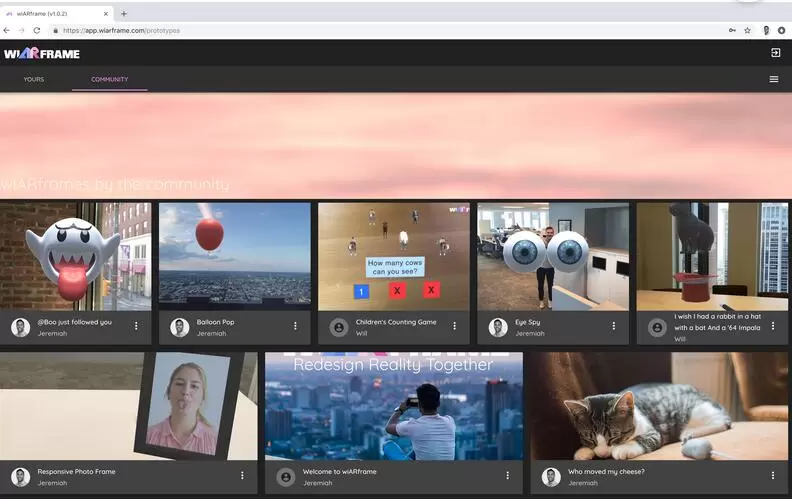Click the wiARframe logo
792x501 pixels.
tap(42, 53)
